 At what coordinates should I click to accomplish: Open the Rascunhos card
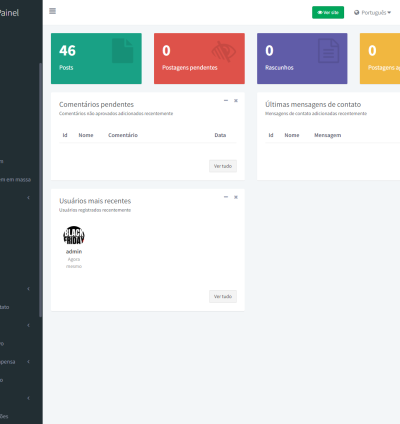click(x=302, y=58)
